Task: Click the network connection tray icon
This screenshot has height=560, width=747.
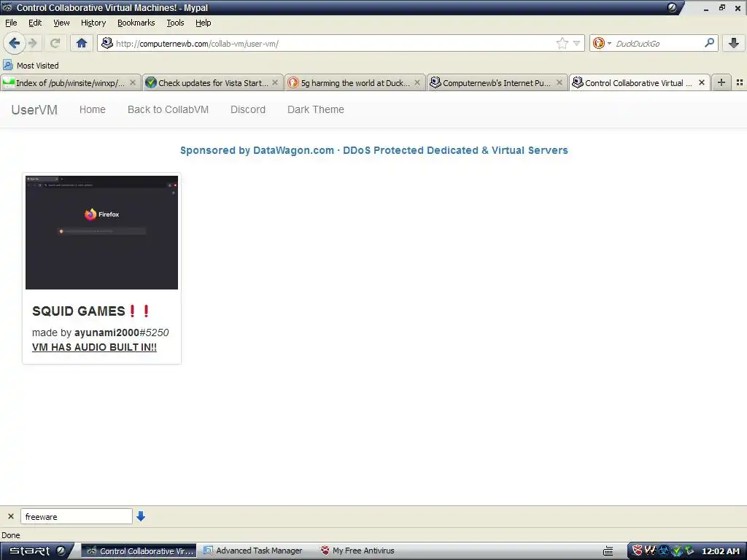Action: (x=689, y=551)
